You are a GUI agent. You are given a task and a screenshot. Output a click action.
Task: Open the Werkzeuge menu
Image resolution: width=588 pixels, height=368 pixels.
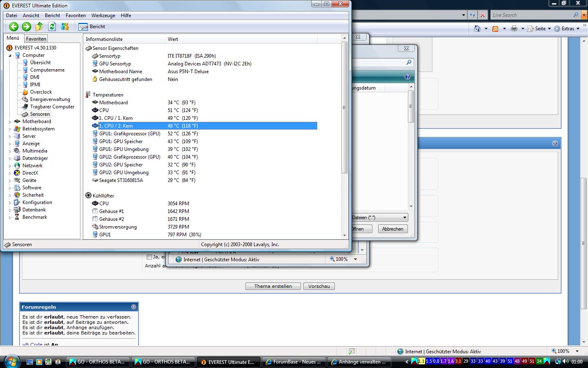click(x=103, y=16)
